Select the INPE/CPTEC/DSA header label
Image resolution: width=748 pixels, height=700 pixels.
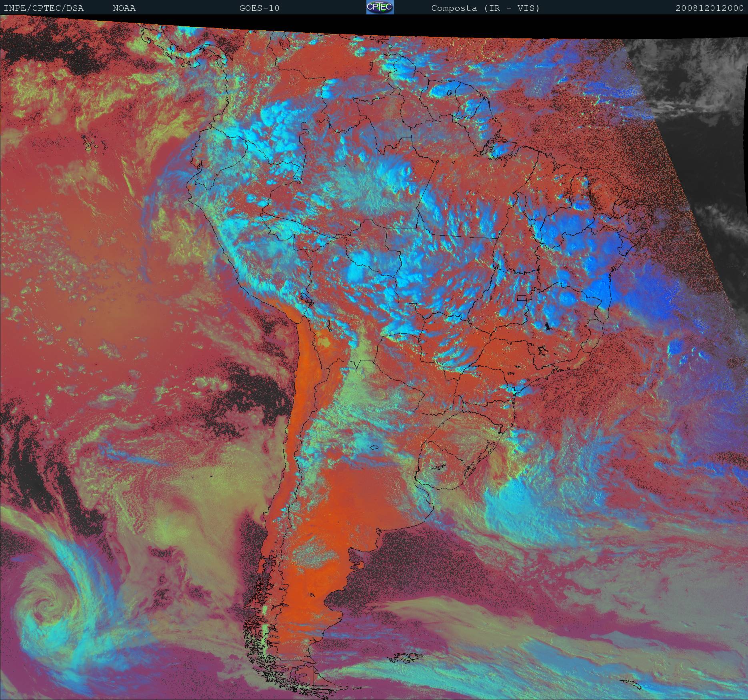point(44,8)
